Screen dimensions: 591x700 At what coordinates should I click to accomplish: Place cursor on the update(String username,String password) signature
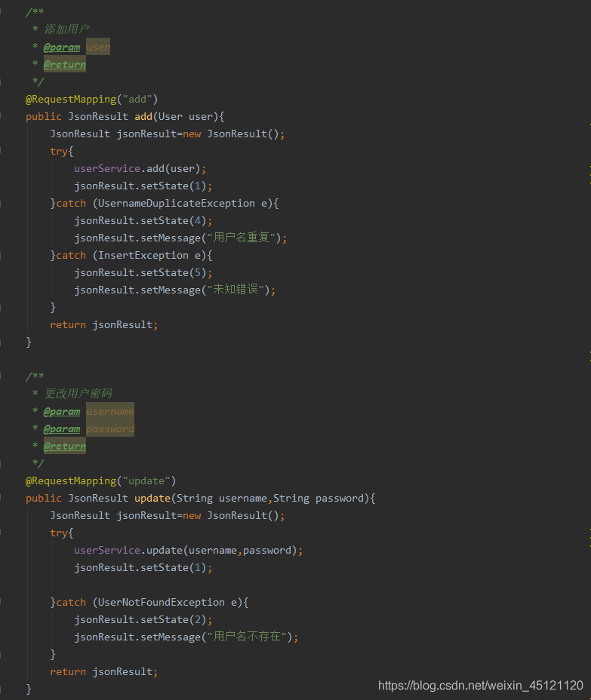(x=201, y=498)
